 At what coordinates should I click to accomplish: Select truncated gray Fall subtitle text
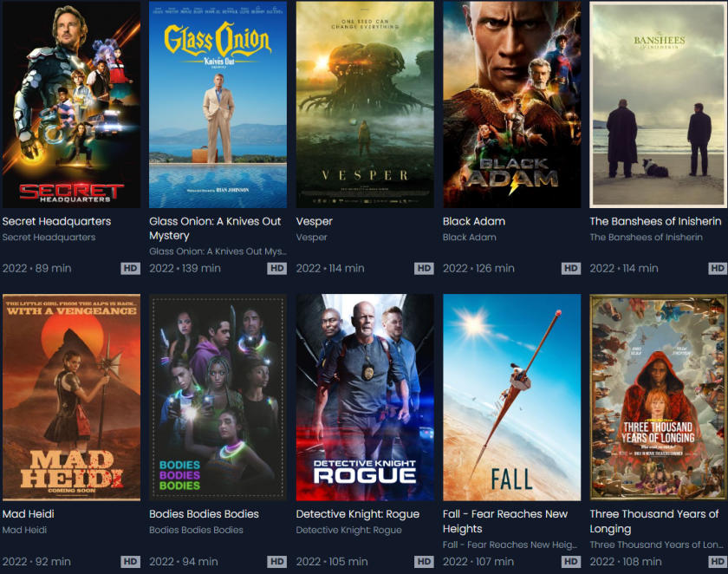click(510, 545)
